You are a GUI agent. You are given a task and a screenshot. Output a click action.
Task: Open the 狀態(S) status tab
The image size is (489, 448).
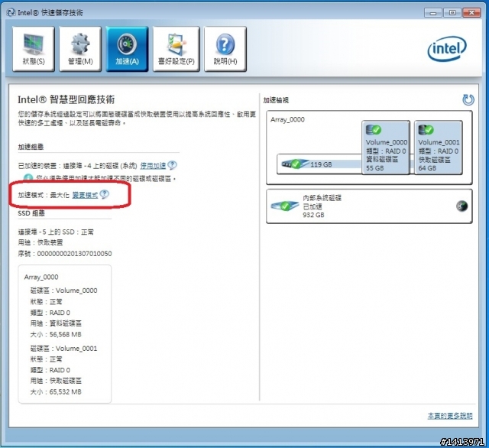[34, 49]
